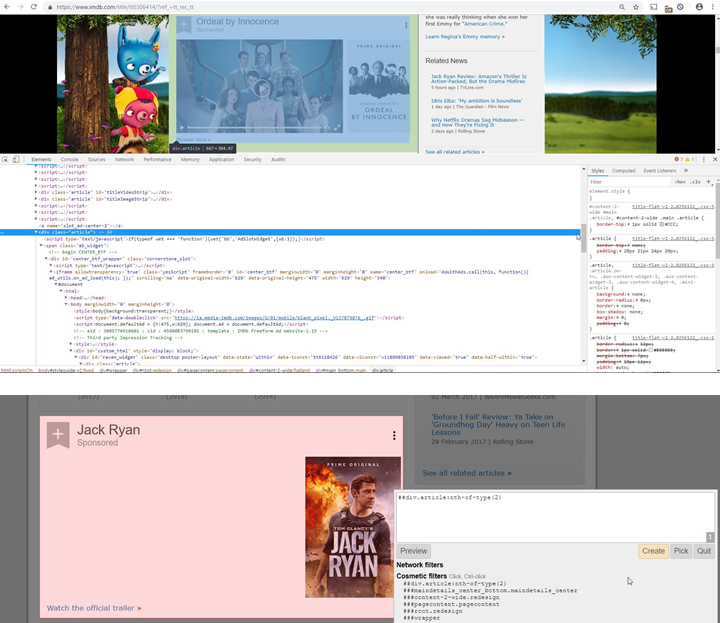This screenshot has width=720, height=623.
Task: Click the yellow warning count indicator in DevTools
Action: pyautogui.click(x=690, y=159)
